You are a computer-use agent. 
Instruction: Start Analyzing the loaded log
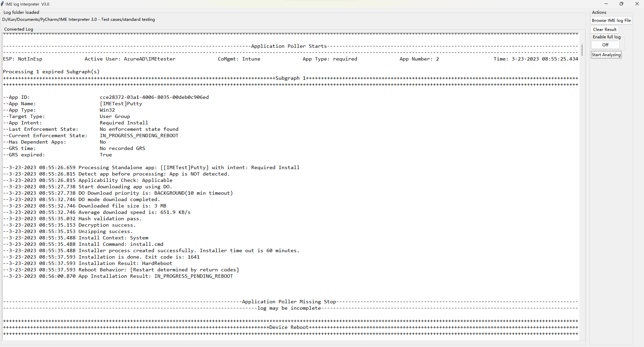click(x=606, y=54)
